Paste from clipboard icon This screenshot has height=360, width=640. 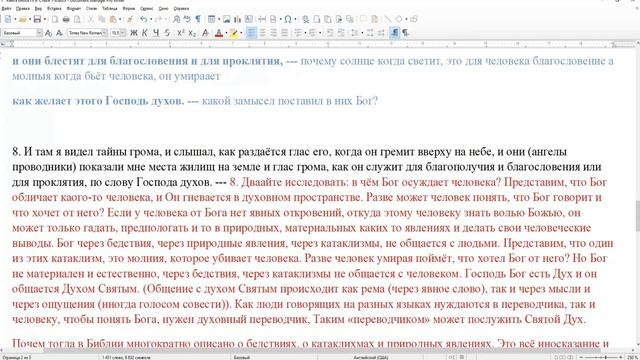(x=113, y=19)
